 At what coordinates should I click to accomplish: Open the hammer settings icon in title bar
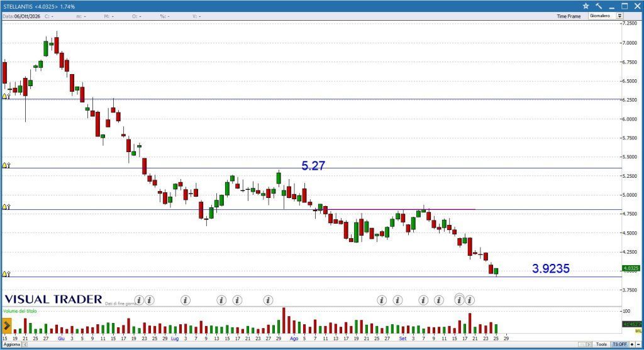coord(599,6)
